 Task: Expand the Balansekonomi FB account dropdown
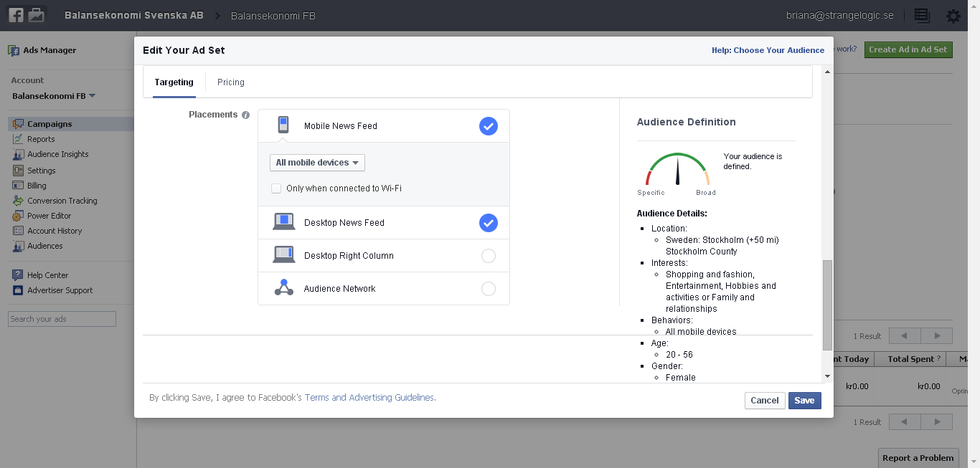(54, 96)
